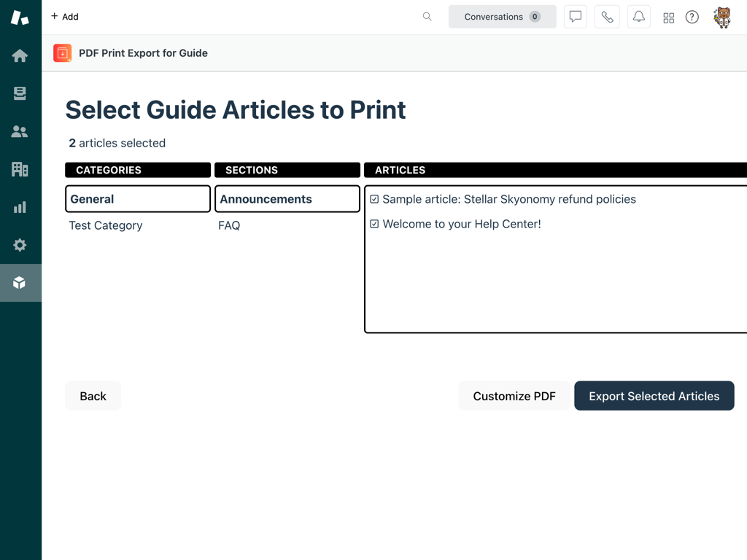Select the Test Category category

[x=106, y=225]
